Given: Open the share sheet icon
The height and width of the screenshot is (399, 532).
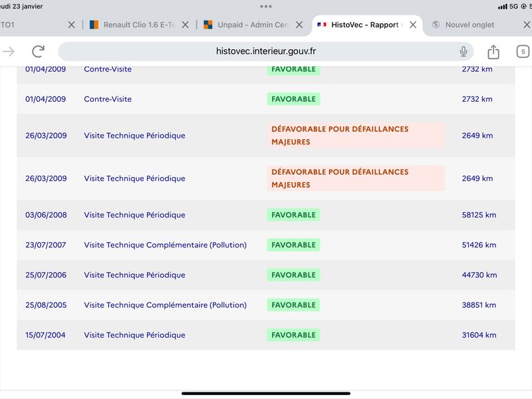Looking at the screenshot, I should (493, 52).
